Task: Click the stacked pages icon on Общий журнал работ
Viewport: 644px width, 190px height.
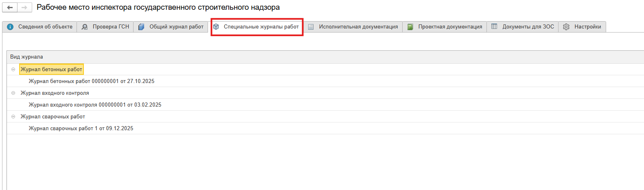Action: (x=141, y=27)
